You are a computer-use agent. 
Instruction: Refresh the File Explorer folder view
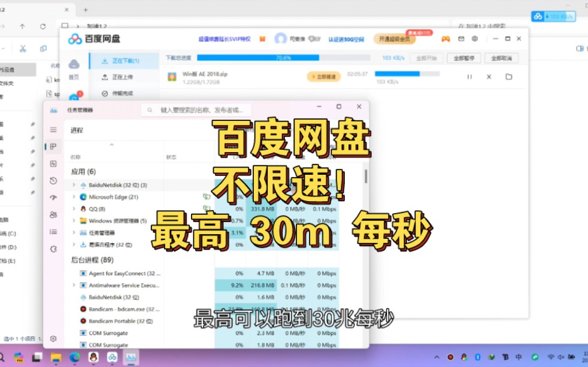pyautogui.click(x=43, y=26)
